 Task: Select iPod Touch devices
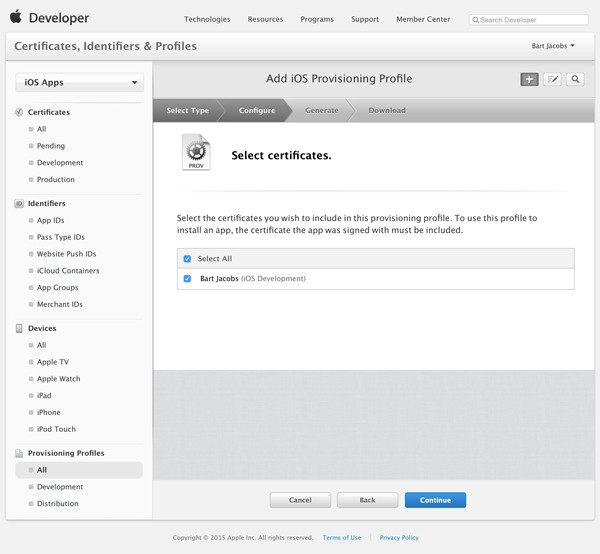(x=56, y=429)
